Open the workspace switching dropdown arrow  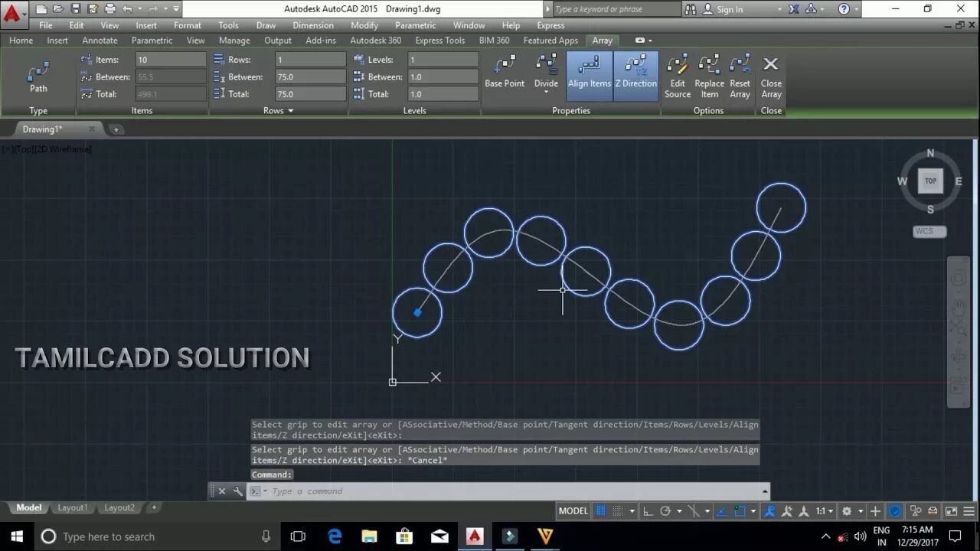click(x=861, y=511)
